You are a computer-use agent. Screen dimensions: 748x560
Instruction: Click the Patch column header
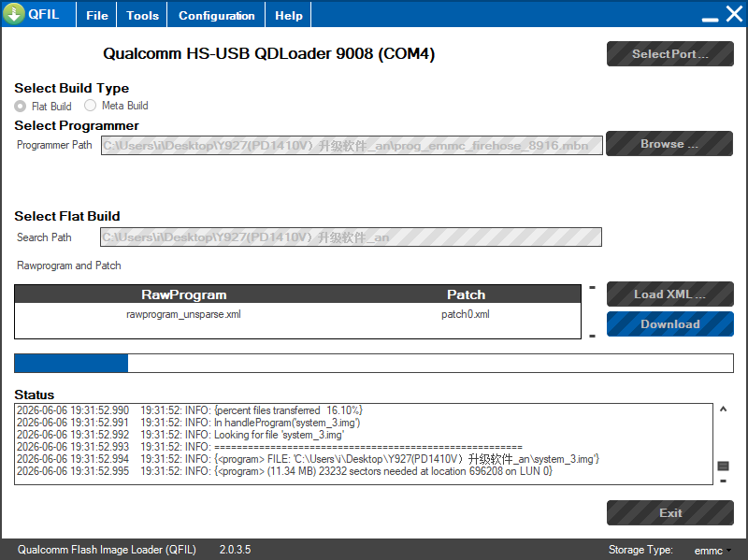point(466,294)
